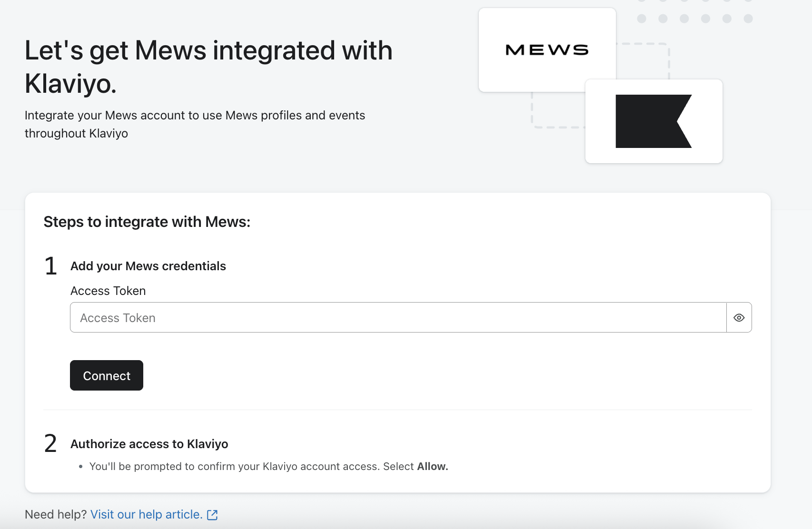Click the 'Authorize access to Klaviyo' step title
Viewport: 812px width, 529px height.
(149, 444)
